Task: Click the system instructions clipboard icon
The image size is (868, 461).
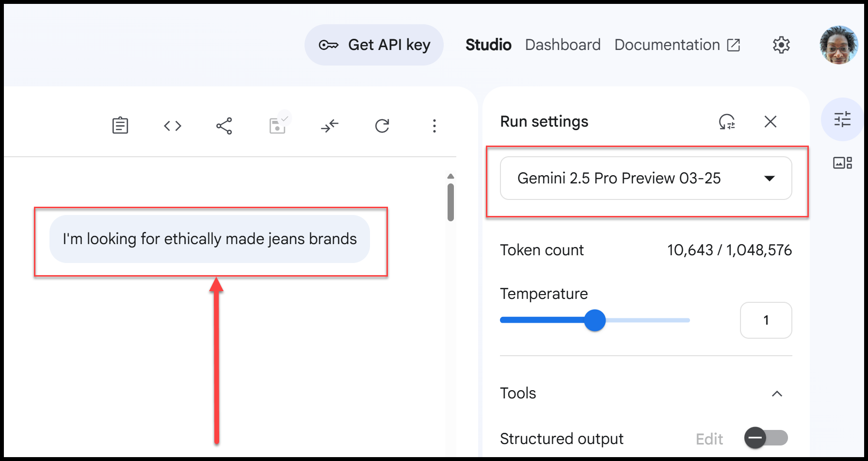Action: pos(120,126)
